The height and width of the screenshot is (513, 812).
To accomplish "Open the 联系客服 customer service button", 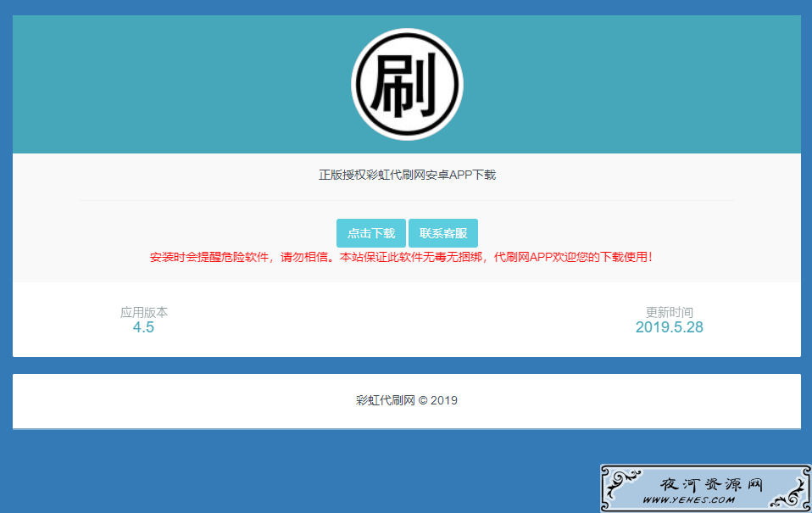I will point(443,233).
